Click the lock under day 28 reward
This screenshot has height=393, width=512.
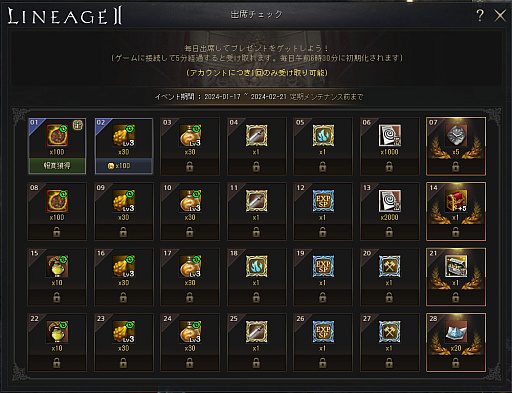tap(456, 362)
